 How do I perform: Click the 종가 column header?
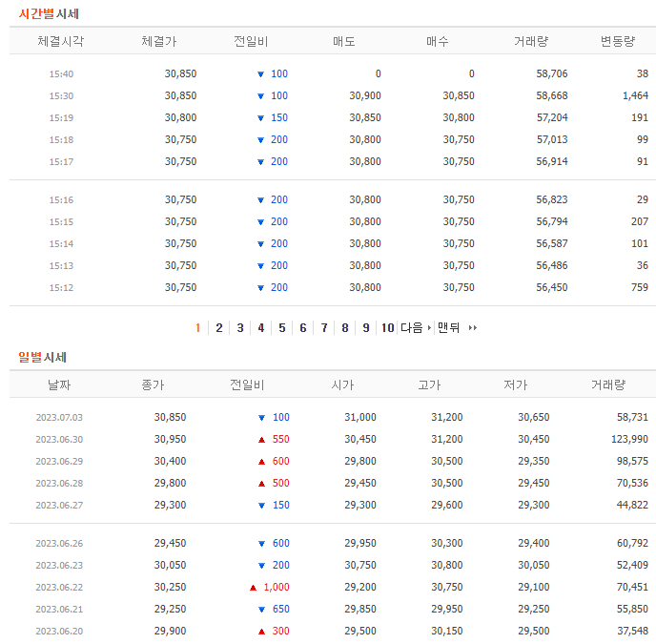(x=153, y=384)
